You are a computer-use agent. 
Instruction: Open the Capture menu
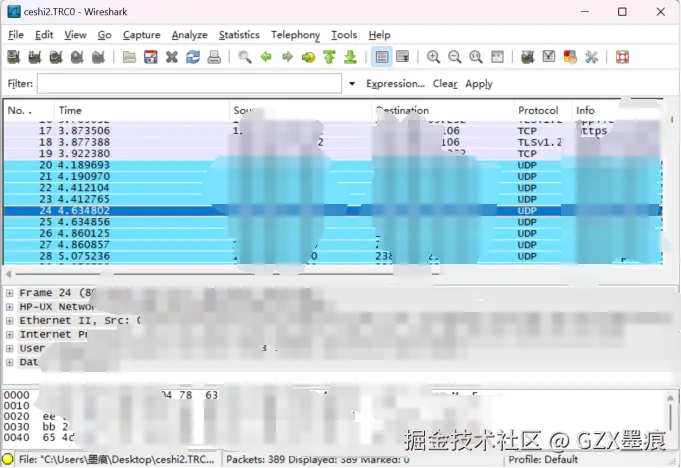tap(142, 35)
